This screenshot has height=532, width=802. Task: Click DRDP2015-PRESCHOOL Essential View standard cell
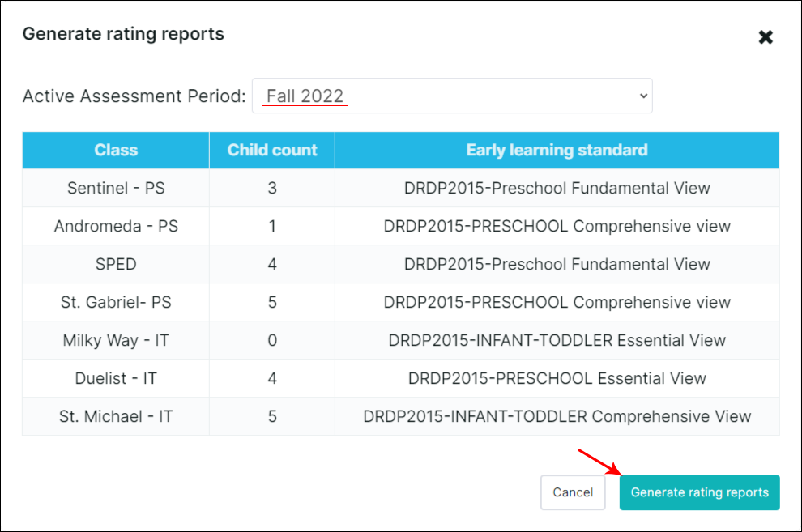[557, 378]
